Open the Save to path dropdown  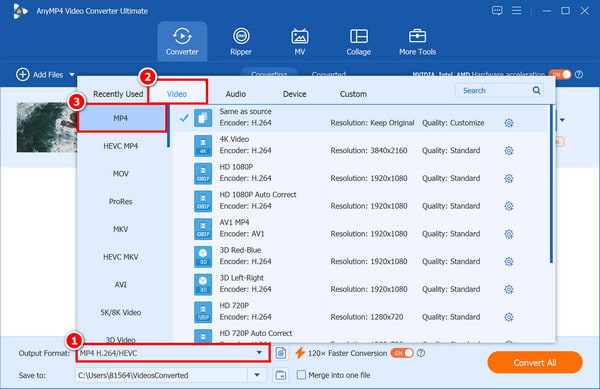pos(257,375)
